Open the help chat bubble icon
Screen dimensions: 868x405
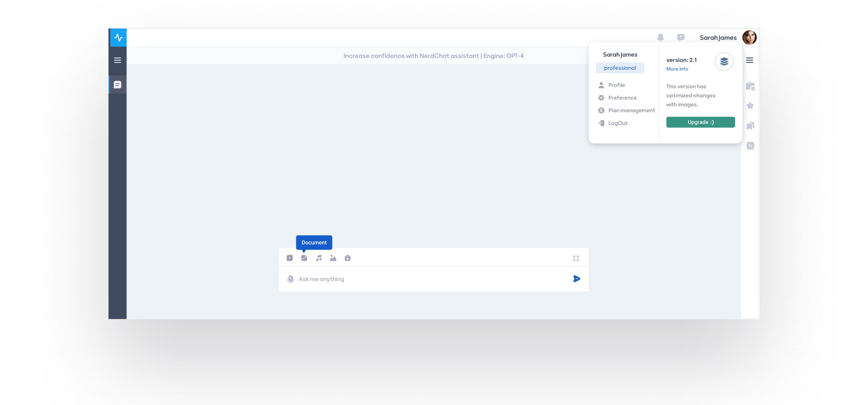click(680, 37)
